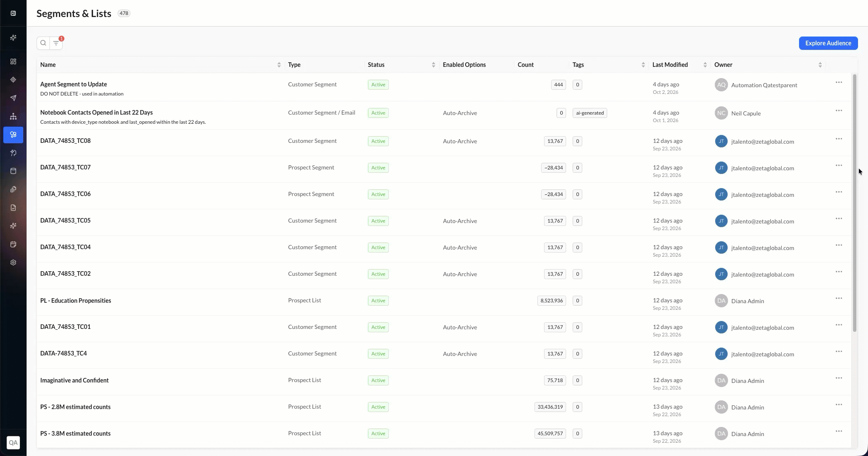This screenshot has height=456, width=868.
Task: Click the vertical scrollbar of the table
Action: [x=854, y=203]
